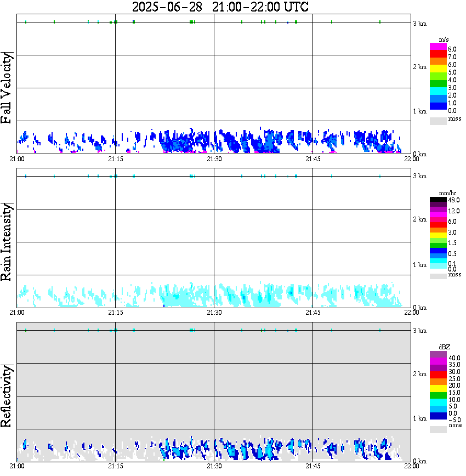Click the 21:00 label under Reflectivity panel
Viewport: 466px width, 476px height.
tap(17, 466)
